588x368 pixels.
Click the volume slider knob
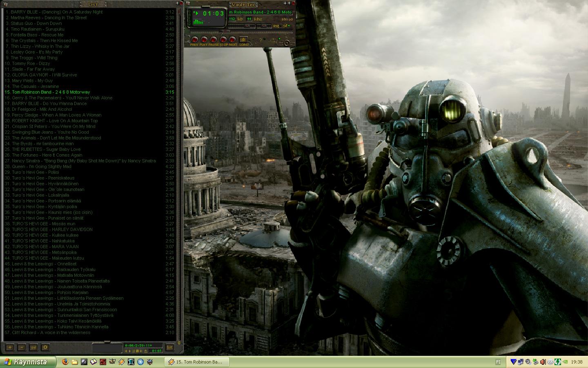(247, 26)
